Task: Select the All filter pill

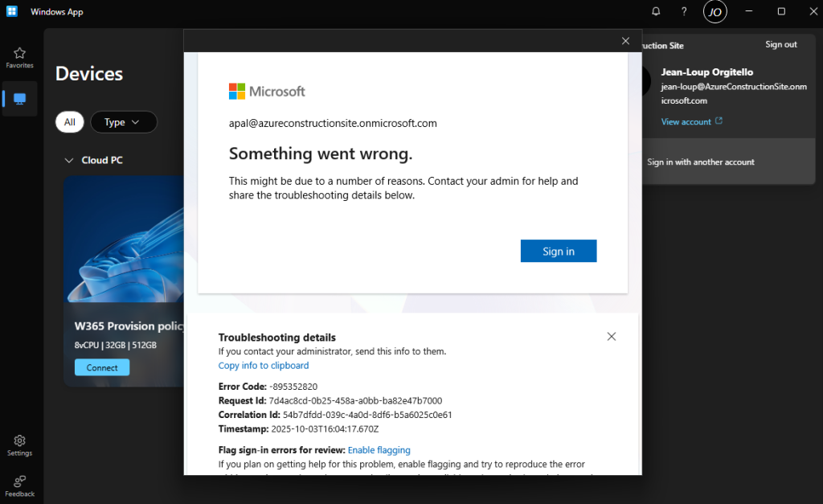Action: pos(70,122)
